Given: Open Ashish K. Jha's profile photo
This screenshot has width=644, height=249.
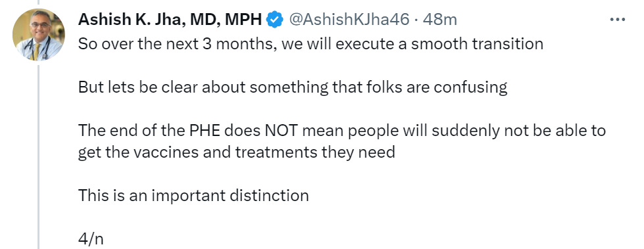Looking at the screenshot, I should [39, 35].
